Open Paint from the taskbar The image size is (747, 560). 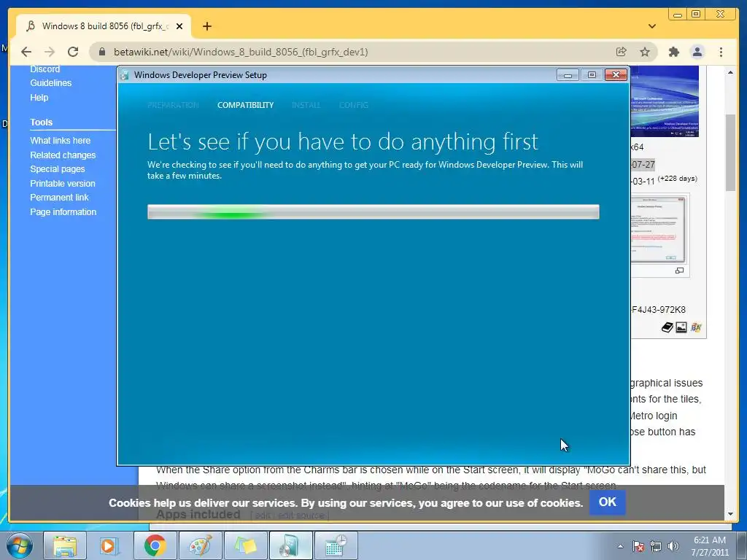[x=200, y=545]
